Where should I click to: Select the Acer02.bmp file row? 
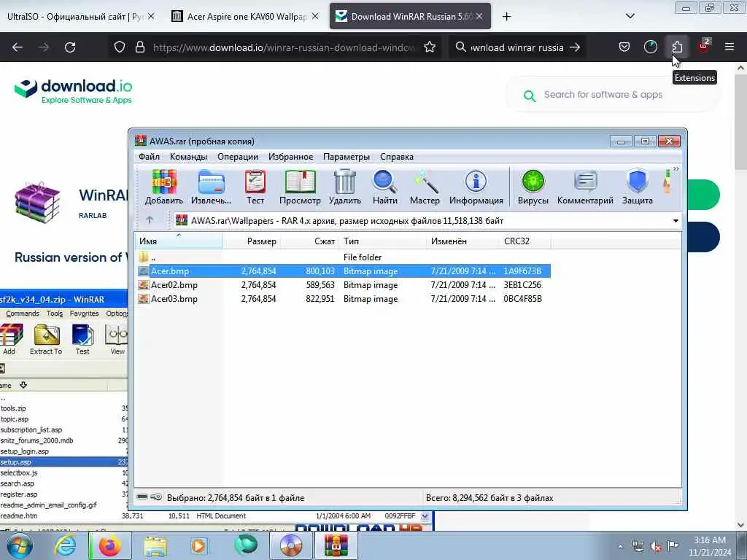click(x=344, y=285)
